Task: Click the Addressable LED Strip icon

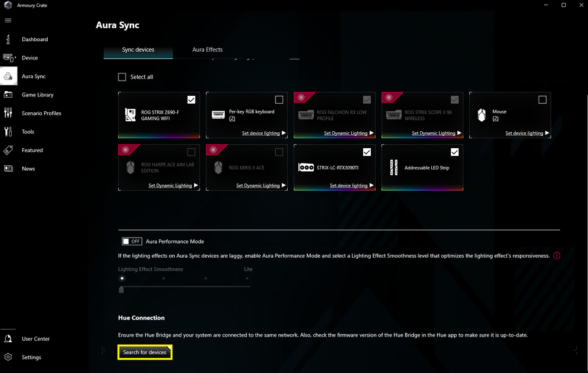Action: point(393,167)
